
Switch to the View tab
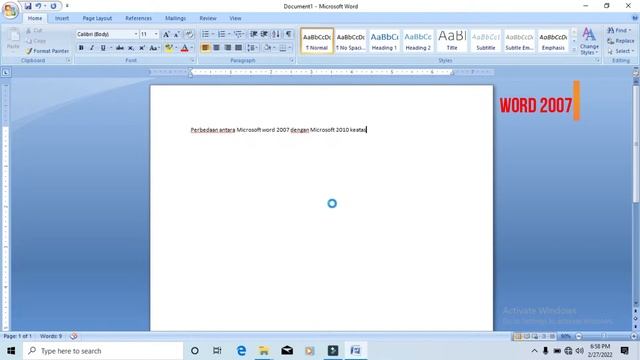tap(235, 18)
